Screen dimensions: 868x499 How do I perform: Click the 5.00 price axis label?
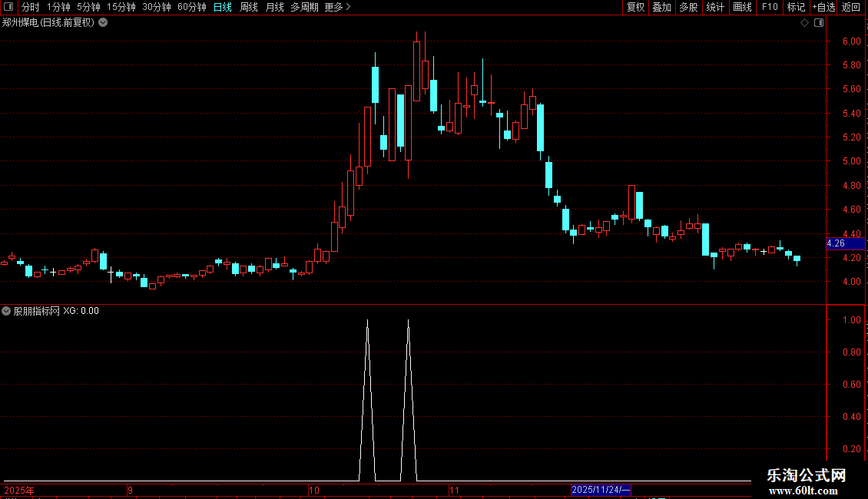click(851, 161)
